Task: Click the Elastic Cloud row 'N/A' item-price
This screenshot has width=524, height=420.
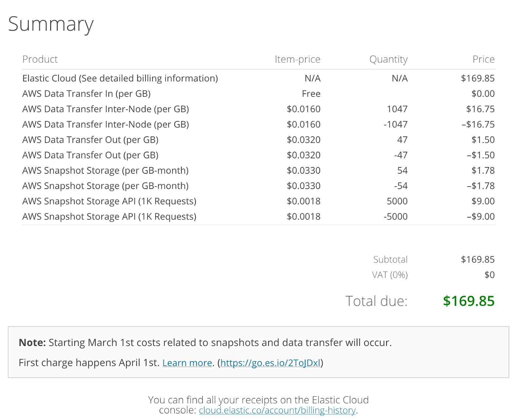Action: [312, 78]
